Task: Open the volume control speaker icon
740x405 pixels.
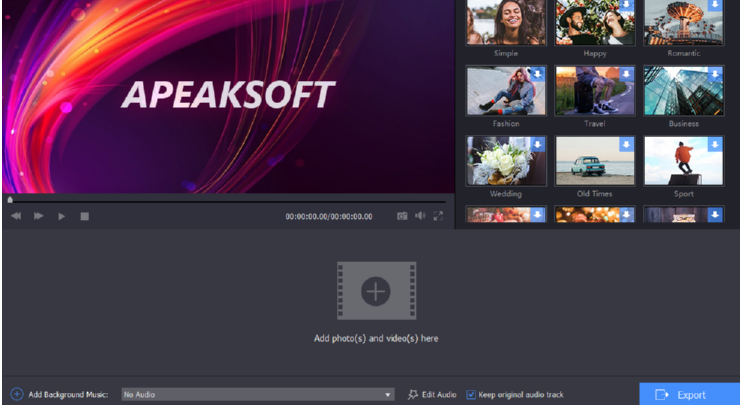Action: (x=420, y=216)
